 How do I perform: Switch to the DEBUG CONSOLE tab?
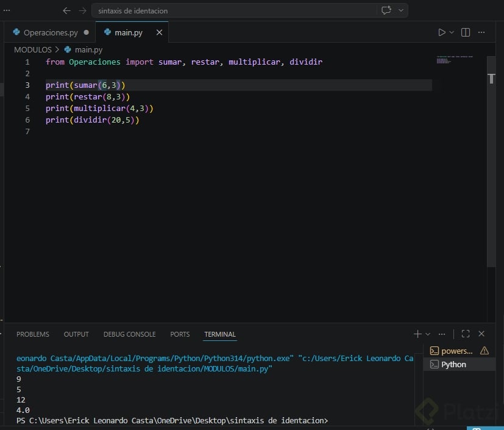click(129, 334)
